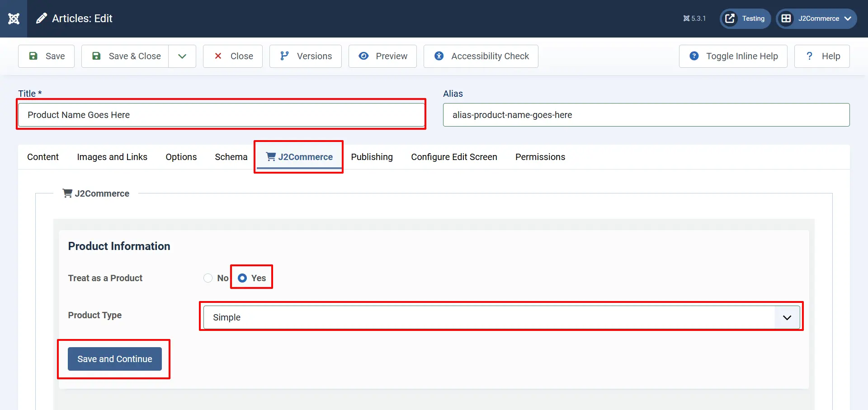This screenshot has width=868, height=410.
Task: Click the cart icon in J2Commerce tab
Action: click(271, 157)
